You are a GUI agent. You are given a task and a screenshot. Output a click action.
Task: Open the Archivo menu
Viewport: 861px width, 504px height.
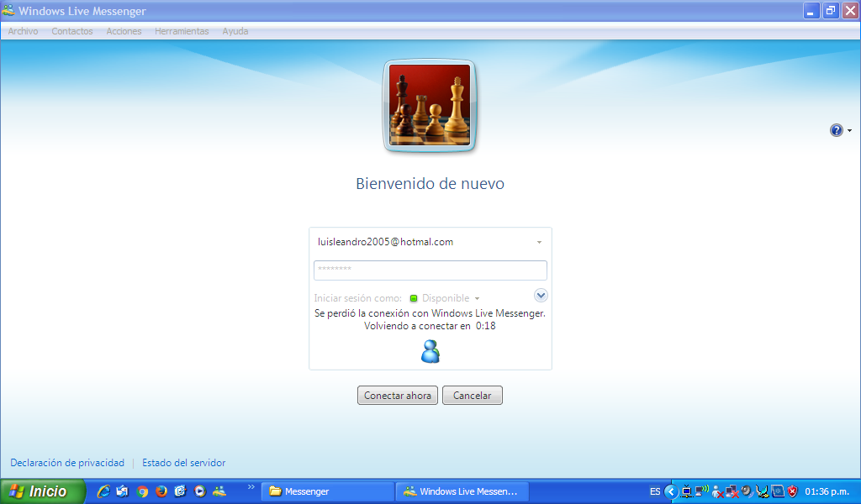[x=23, y=31]
